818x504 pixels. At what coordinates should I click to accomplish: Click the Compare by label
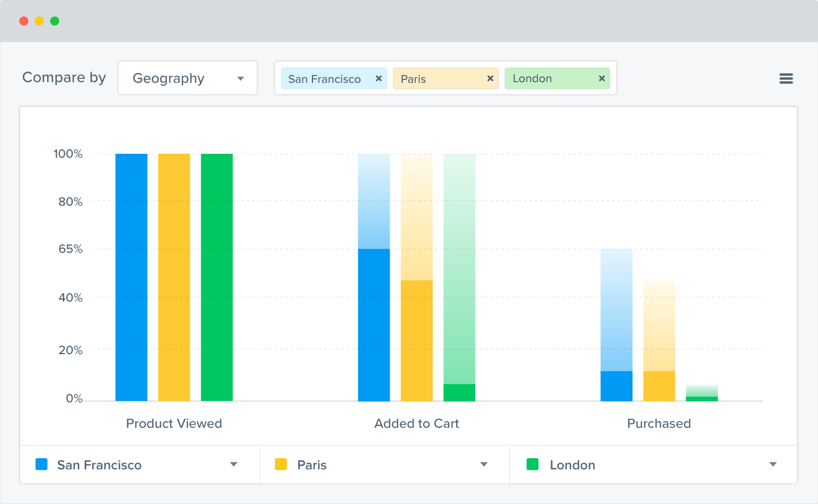coord(64,77)
